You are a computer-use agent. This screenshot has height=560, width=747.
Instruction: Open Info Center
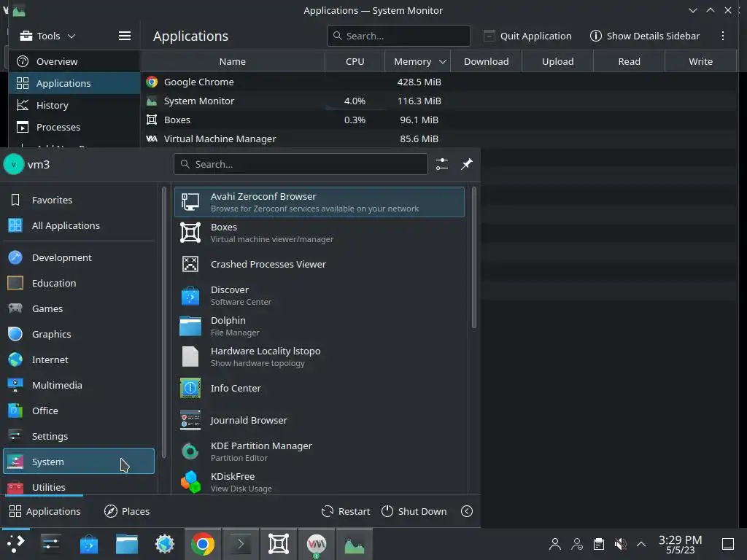click(x=320, y=388)
